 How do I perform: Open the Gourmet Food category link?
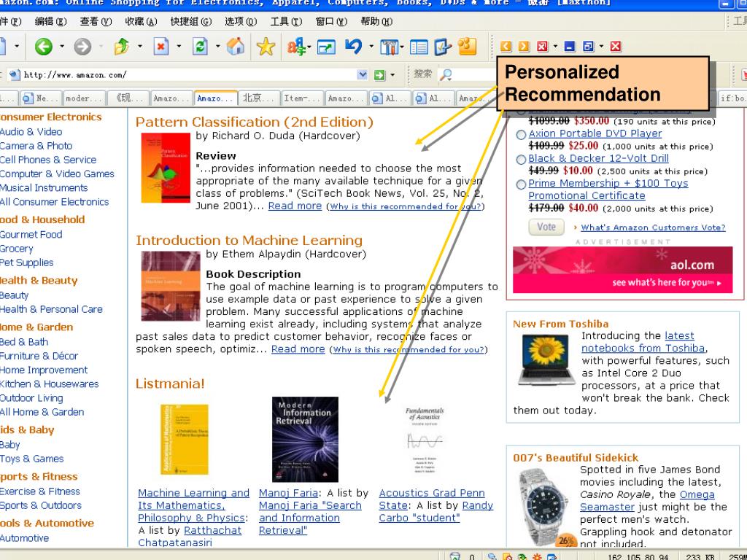(31, 234)
